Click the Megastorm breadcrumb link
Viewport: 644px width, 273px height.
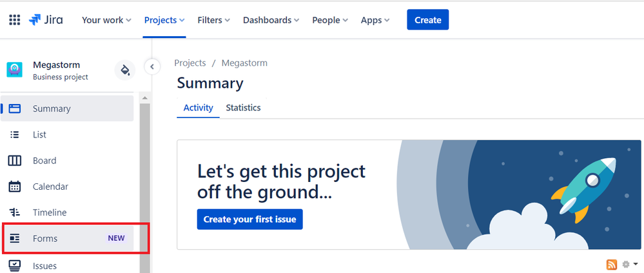click(244, 63)
